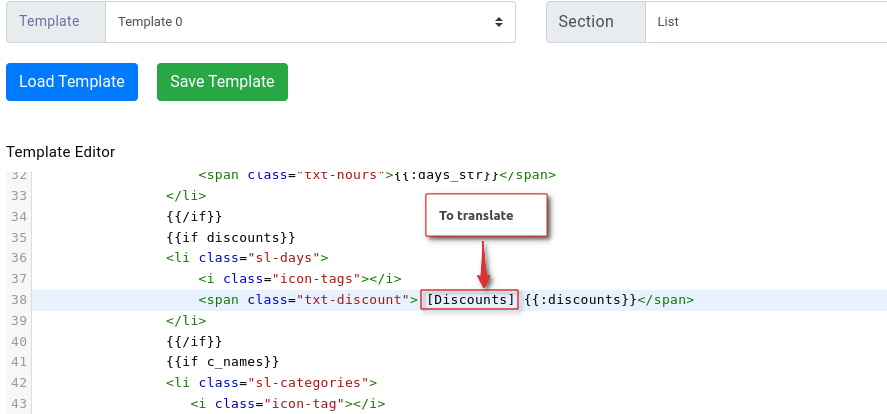This screenshot has height=414, width=887.
Task: Click line number 36 in gutter
Action: click(19, 258)
